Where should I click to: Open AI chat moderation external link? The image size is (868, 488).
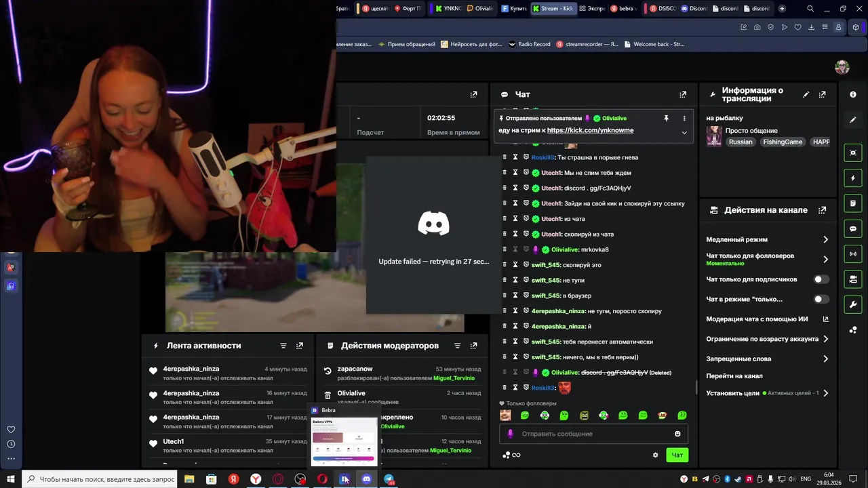point(825,319)
